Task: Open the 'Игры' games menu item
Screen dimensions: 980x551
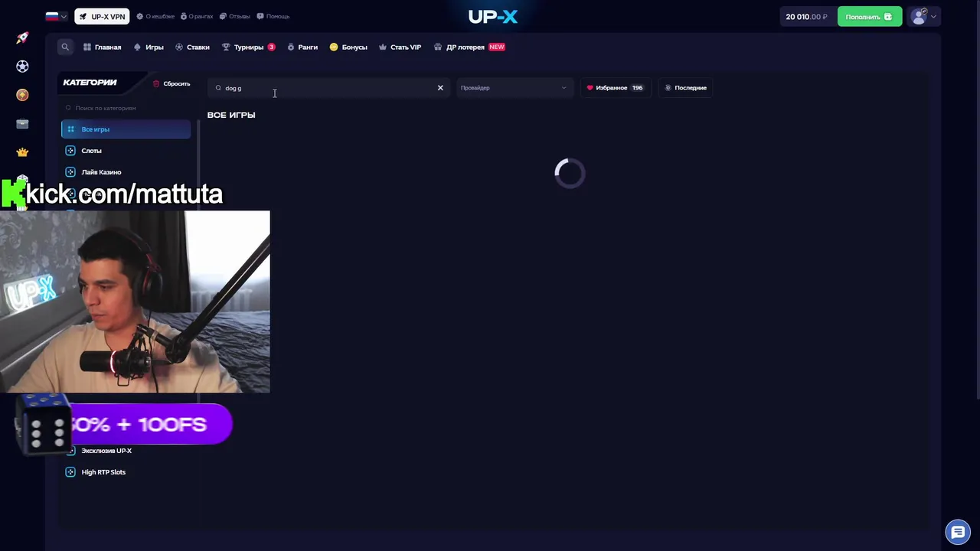Action: 149,47
